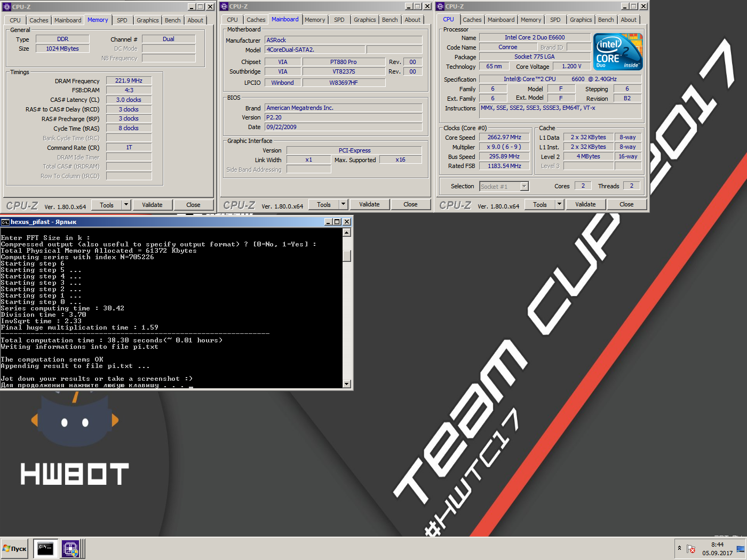Click FSB:DRAM value 4:3
This screenshot has width=747, height=560.
tap(129, 90)
